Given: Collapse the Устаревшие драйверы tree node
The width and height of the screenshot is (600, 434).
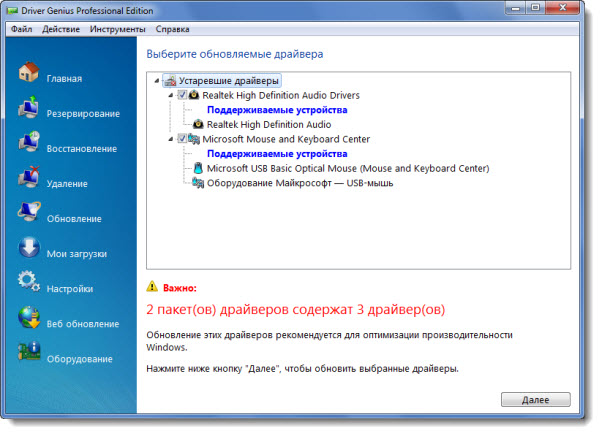Looking at the screenshot, I should [x=157, y=81].
